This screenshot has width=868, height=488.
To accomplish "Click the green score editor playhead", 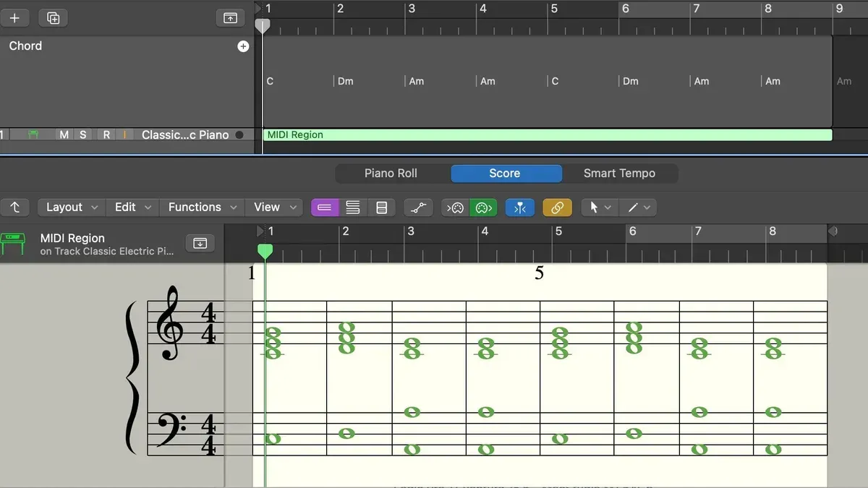I will click(x=265, y=250).
